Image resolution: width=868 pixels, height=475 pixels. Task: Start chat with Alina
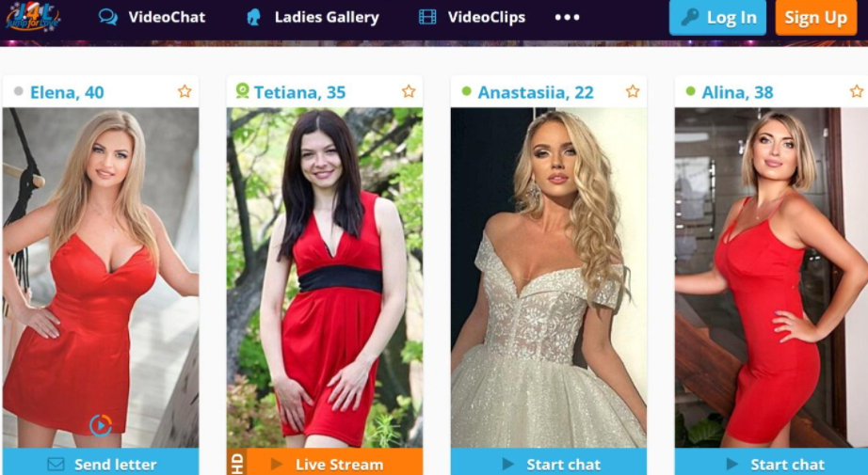click(772, 463)
